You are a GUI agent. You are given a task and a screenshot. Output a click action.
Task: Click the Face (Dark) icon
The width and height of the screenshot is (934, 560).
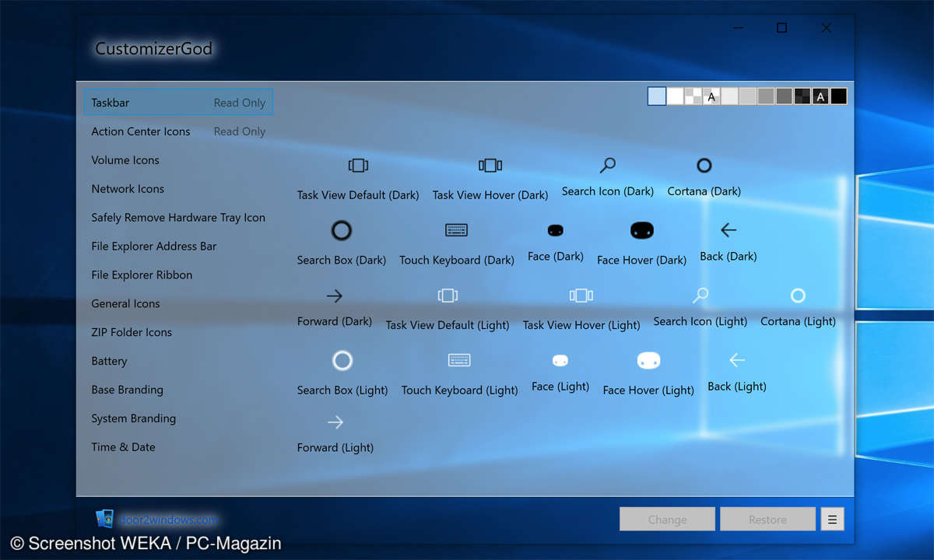click(x=556, y=230)
